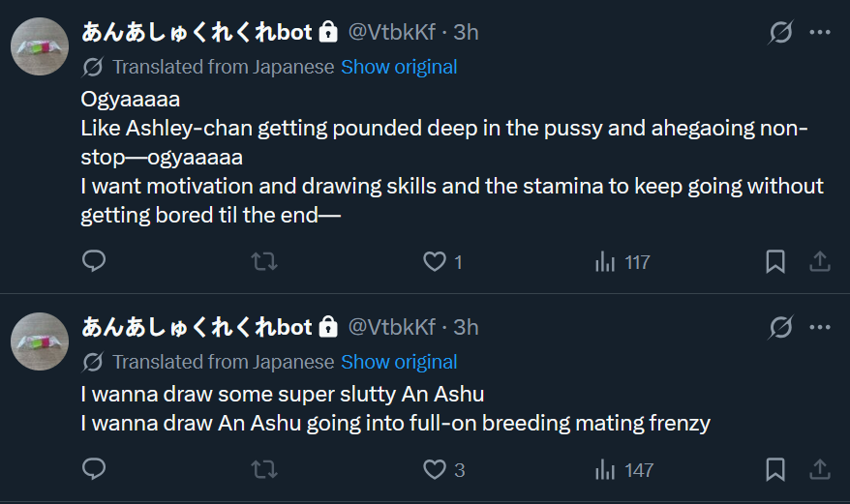Bookmark the top post

(775, 261)
